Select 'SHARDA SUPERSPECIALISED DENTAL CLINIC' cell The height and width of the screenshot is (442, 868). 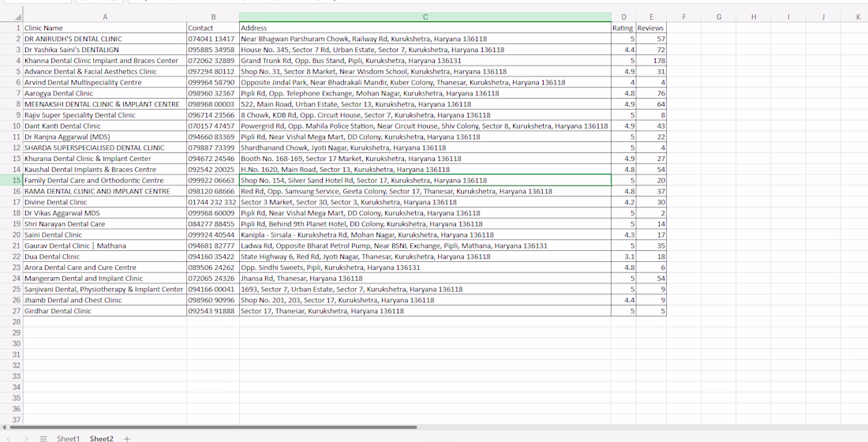[x=105, y=148]
